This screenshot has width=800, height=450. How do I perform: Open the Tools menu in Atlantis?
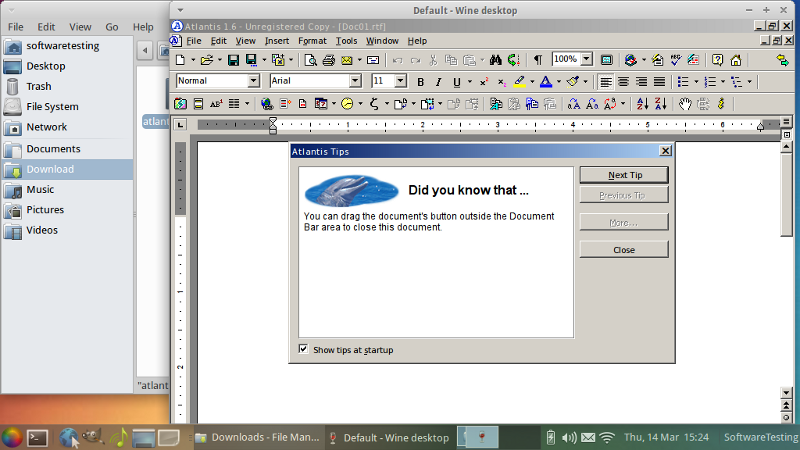tap(346, 41)
